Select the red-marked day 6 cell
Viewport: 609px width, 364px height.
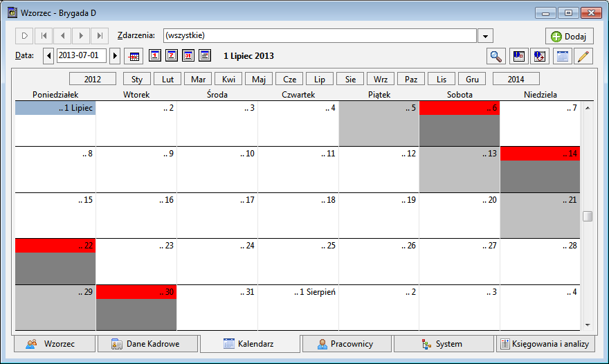click(460, 124)
